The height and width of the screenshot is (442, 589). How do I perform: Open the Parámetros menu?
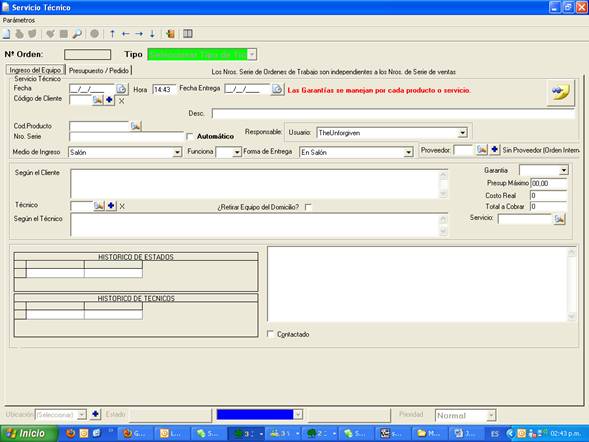click(x=19, y=20)
